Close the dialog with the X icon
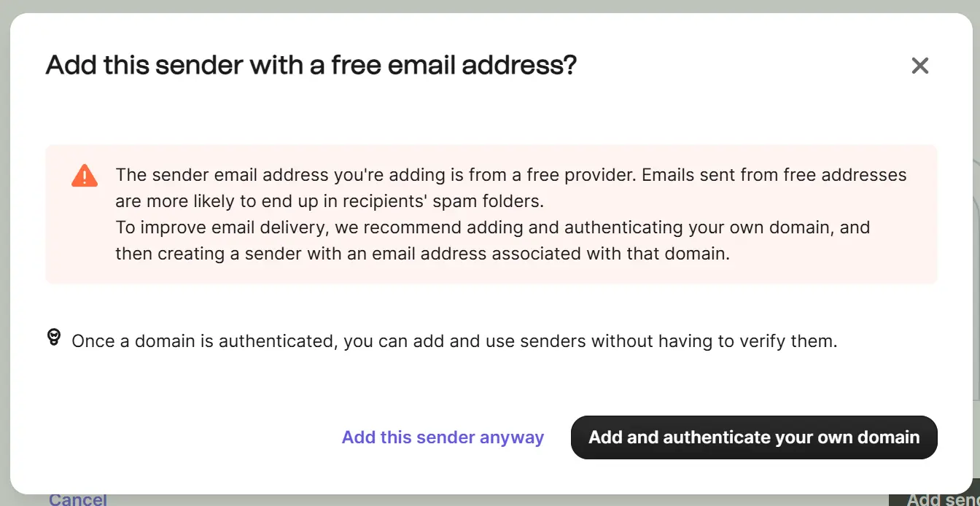This screenshot has height=506, width=980. tap(920, 66)
